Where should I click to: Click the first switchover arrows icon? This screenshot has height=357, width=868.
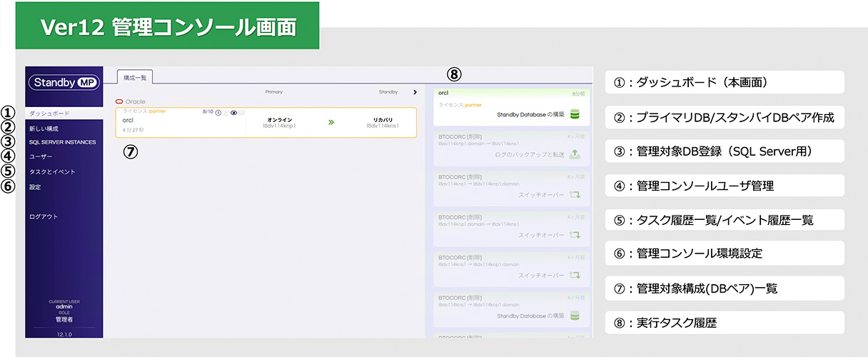575,194
